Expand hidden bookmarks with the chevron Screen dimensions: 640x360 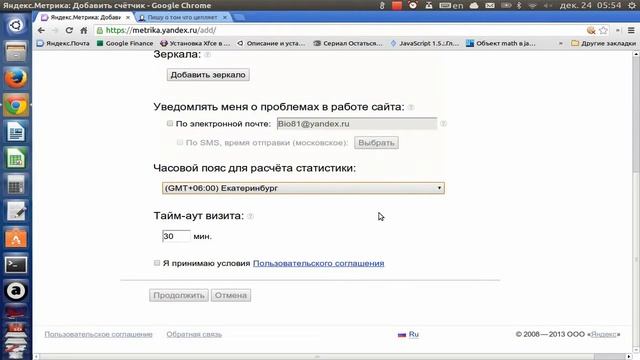tap(560, 43)
